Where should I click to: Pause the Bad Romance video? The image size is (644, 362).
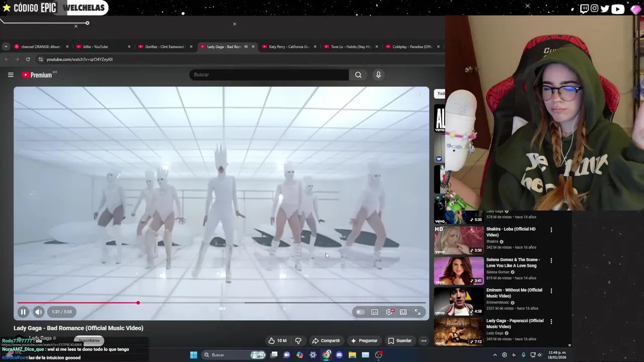23,312
